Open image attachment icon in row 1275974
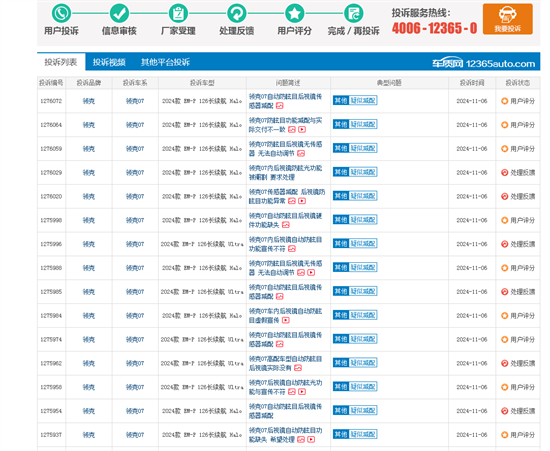Image resolution: width=550 pixels, height=451 pixels. 280,344
